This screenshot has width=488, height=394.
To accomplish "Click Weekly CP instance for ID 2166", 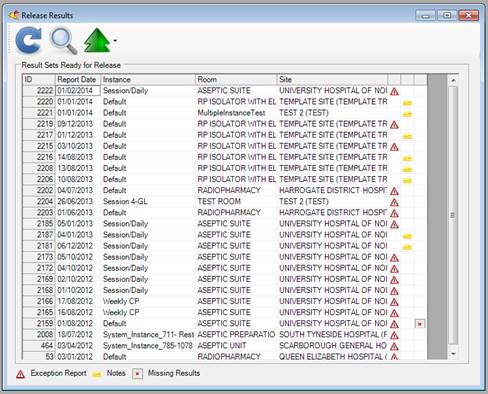I will pyautogui.click(x=148, y=301).
